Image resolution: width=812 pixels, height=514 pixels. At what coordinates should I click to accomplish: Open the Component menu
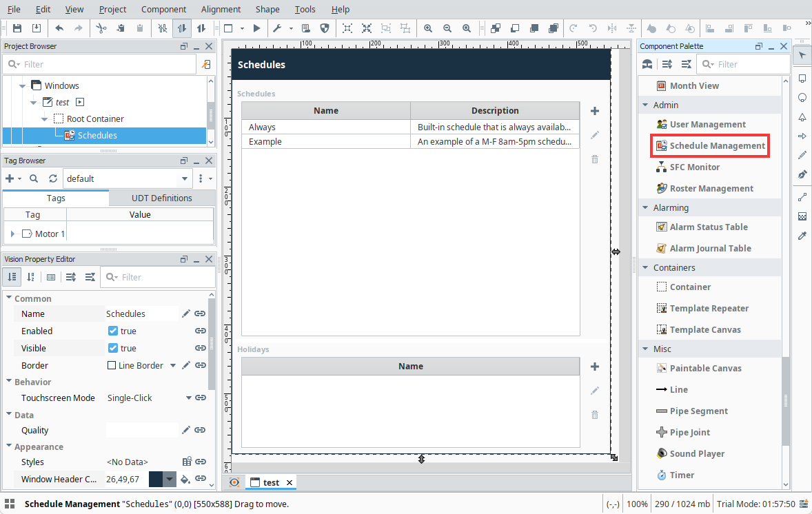[163, 10]
